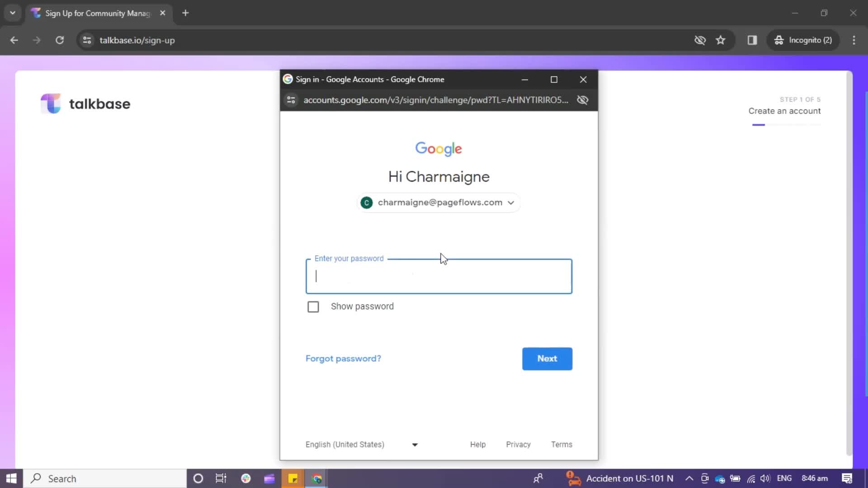Click the browser bookmark star icon
Screen dimensions: 868x488
click(721, 40)
